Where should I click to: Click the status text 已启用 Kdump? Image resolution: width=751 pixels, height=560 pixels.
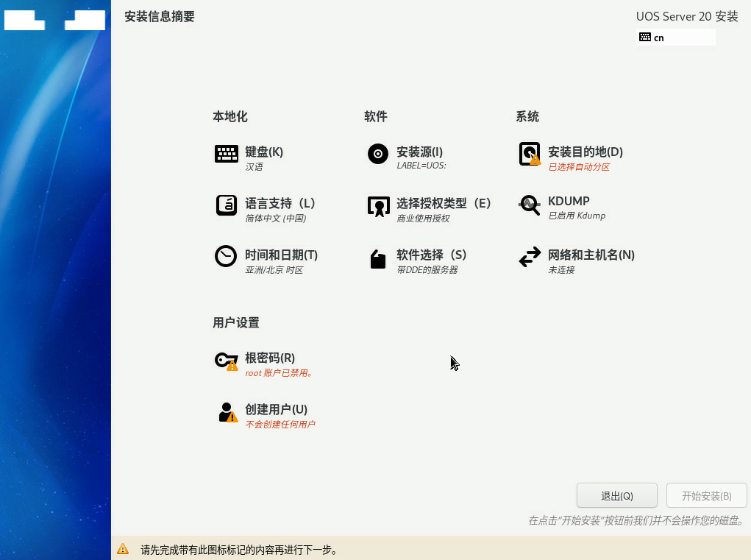[577, 216]
